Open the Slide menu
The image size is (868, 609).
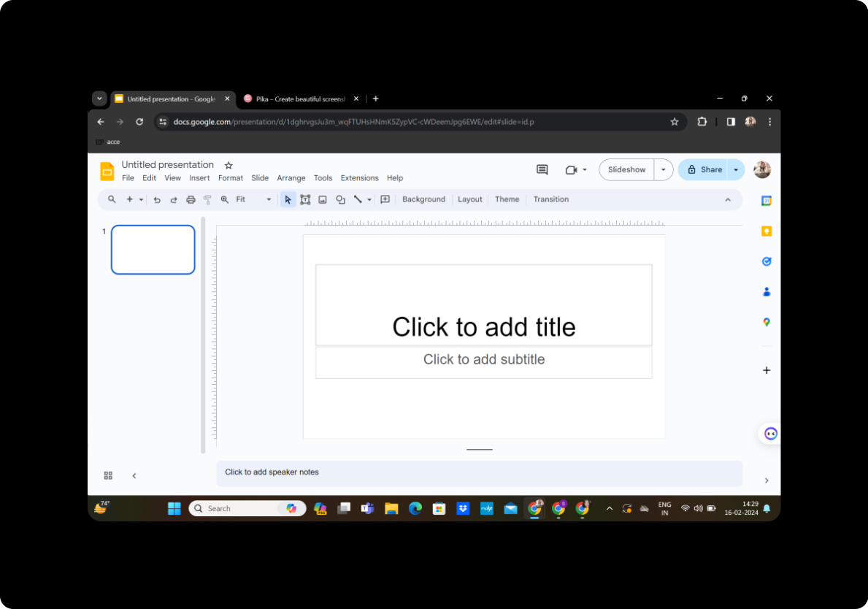[260, 177]
